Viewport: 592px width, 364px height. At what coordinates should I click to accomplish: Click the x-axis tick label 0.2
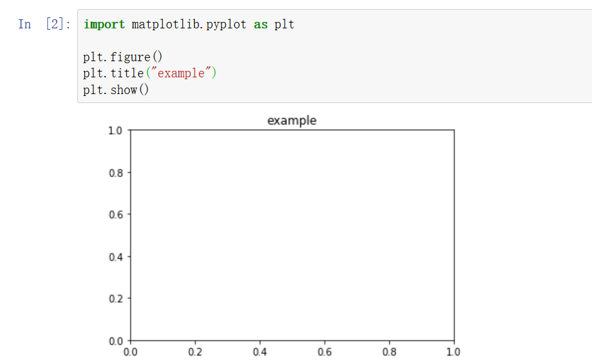195,352
